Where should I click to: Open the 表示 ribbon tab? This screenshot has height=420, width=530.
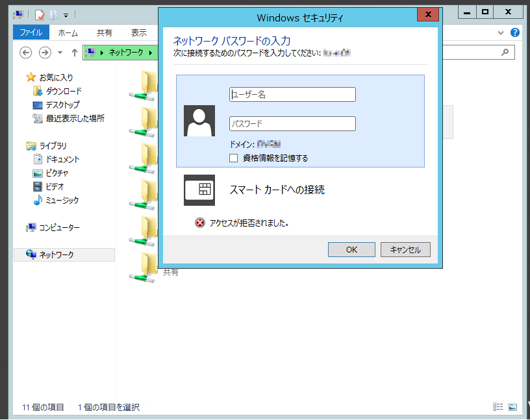pyautogui.click(x=139, y=32)
